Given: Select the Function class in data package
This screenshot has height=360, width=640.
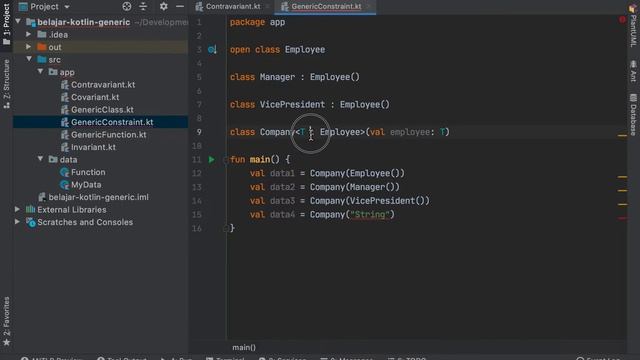Looking at the screenshot, I should click(88, 172).
